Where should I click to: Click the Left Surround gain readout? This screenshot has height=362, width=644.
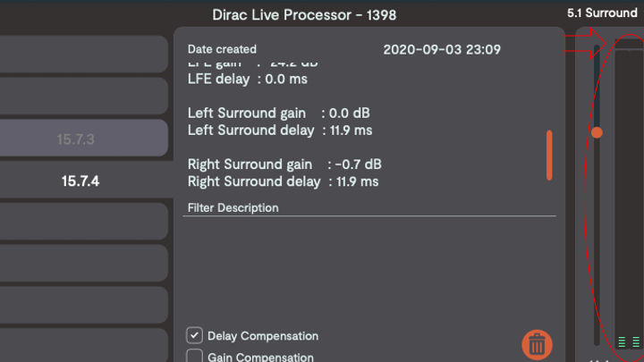[x=278, y=114]
